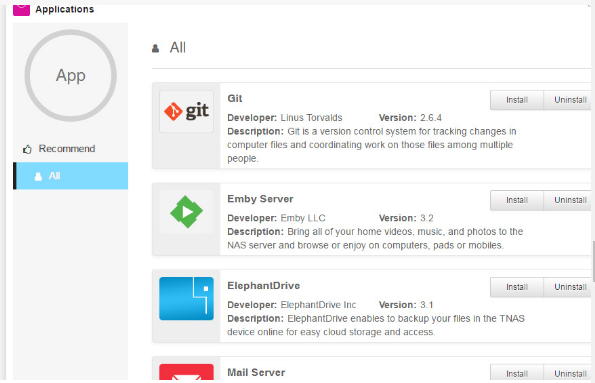The image size is (595, 383).
Task: Click the developer name Emby LLC
Action: [303, 218]
